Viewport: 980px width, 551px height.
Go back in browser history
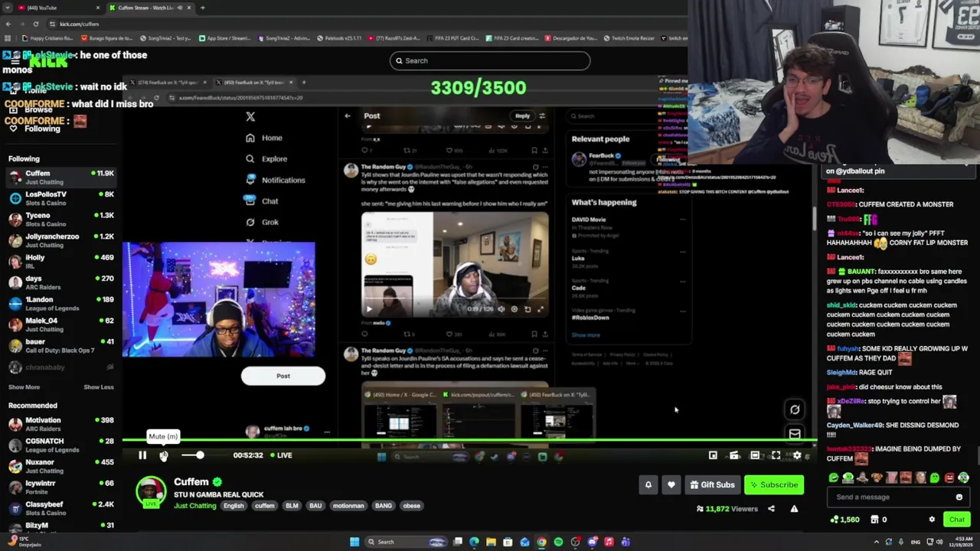tap(8, 24)
